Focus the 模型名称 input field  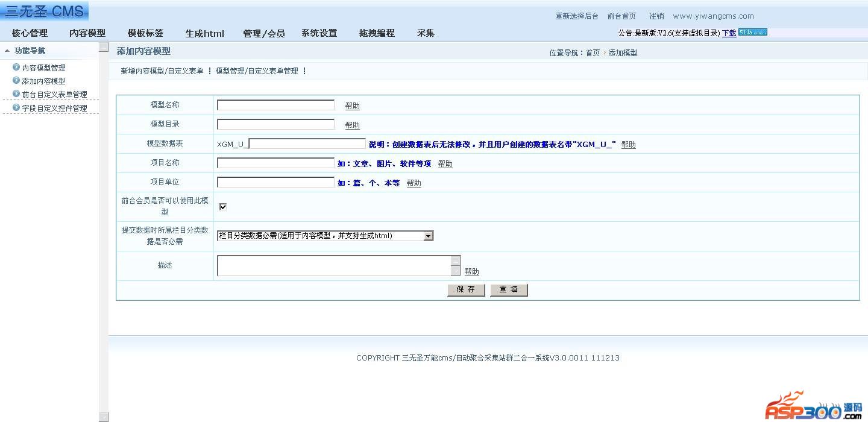(x=275, y=105)
